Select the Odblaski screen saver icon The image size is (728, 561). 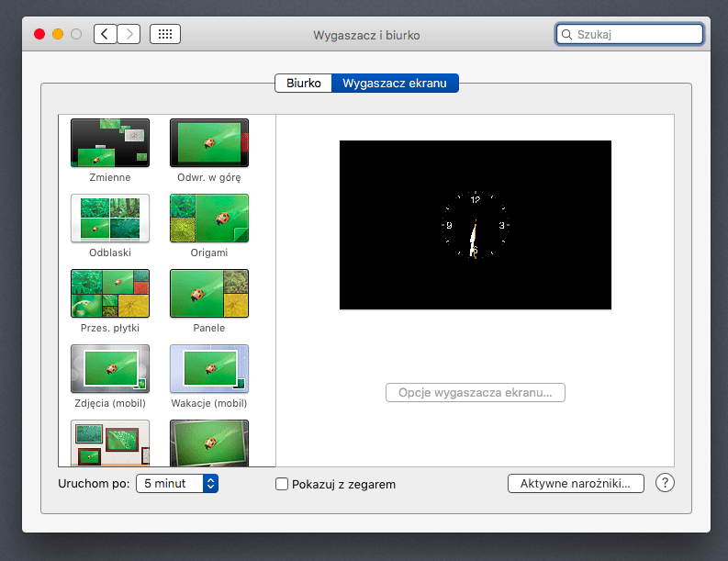point(109,219)
